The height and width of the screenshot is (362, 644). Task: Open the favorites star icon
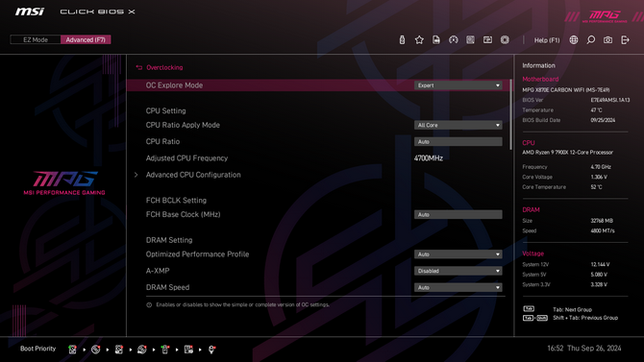419,39
